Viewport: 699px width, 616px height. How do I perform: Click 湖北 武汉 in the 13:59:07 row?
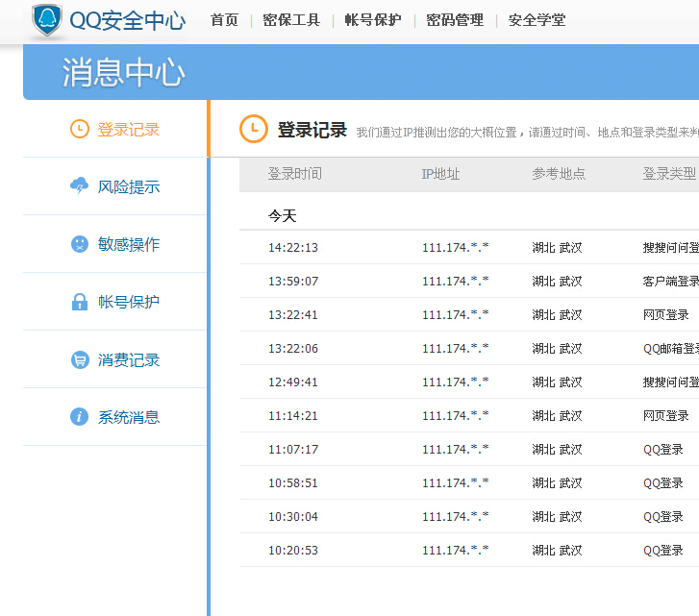pyautogui.click(x=558, y=282)
